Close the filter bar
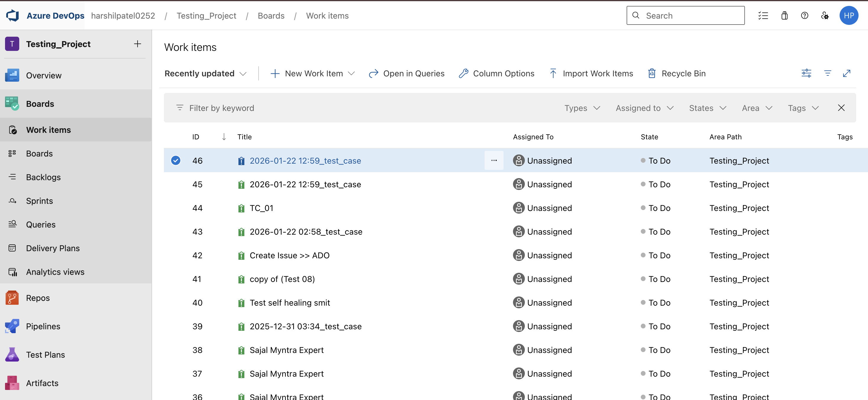The width and height of the screenshot is (868, 400). pos(841,108)
